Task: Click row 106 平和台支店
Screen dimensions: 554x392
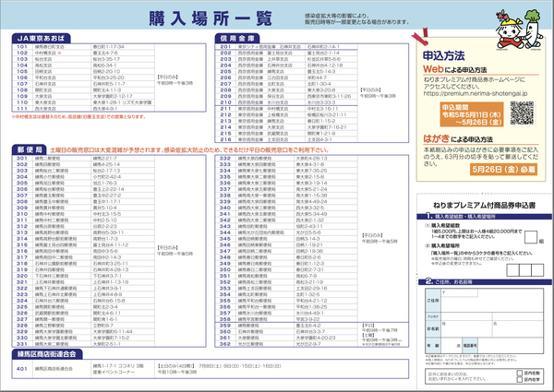Action: pos(83,77)
